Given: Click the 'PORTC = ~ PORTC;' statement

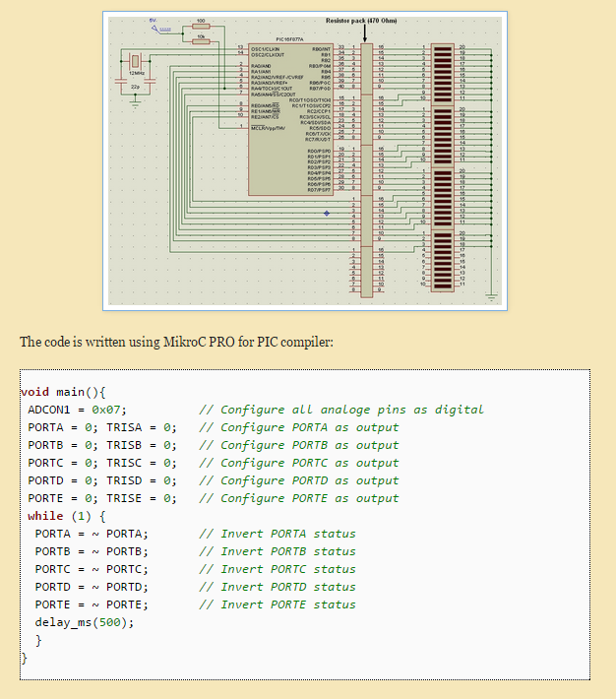Looking at the screenshot, I should [92, 570].
